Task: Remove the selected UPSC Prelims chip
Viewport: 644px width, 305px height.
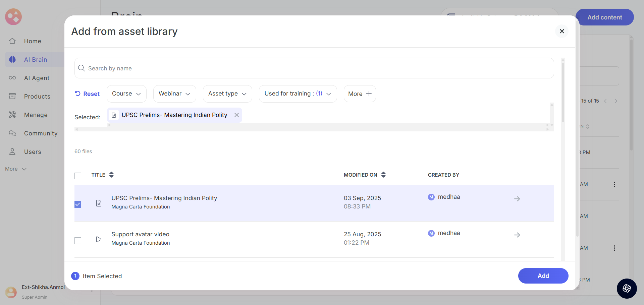Action: 236,115
